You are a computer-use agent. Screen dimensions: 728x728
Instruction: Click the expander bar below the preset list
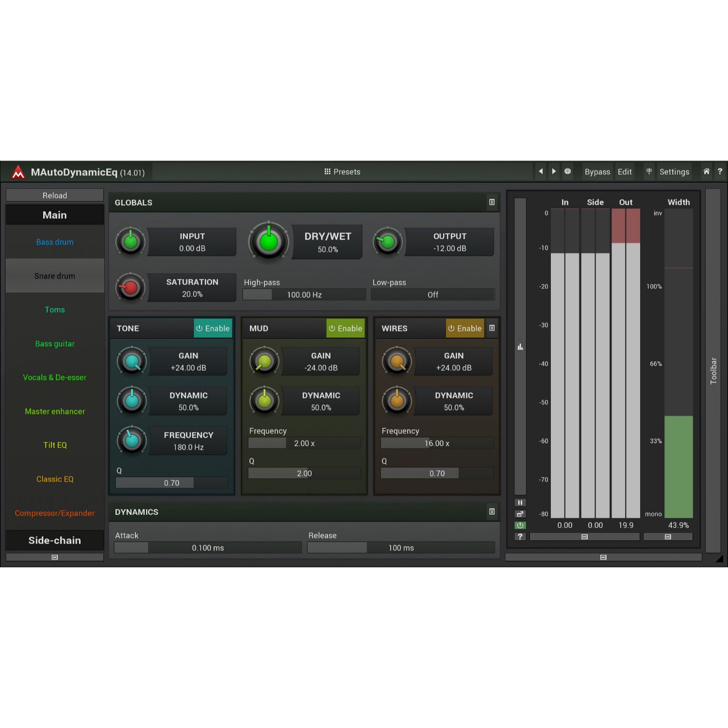[55, 557]
